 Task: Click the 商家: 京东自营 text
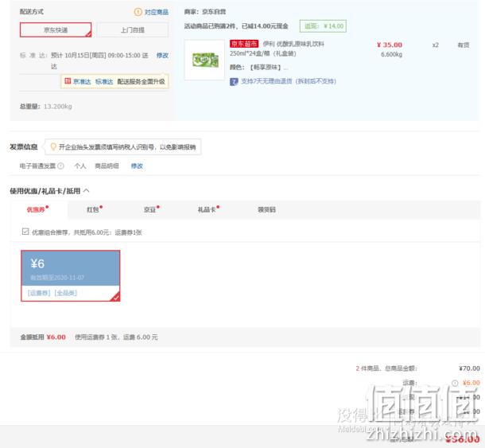(205, 12)
